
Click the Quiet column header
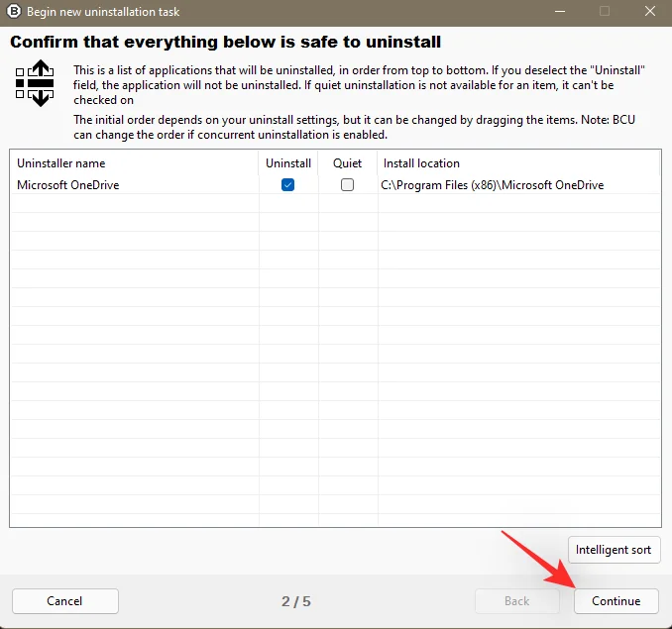coord(348,163)
